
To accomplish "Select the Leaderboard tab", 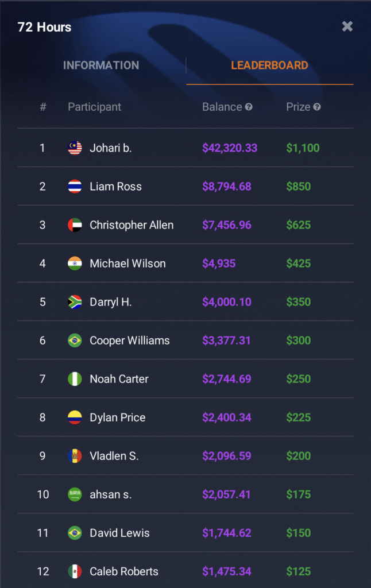I will pos(269,65).
